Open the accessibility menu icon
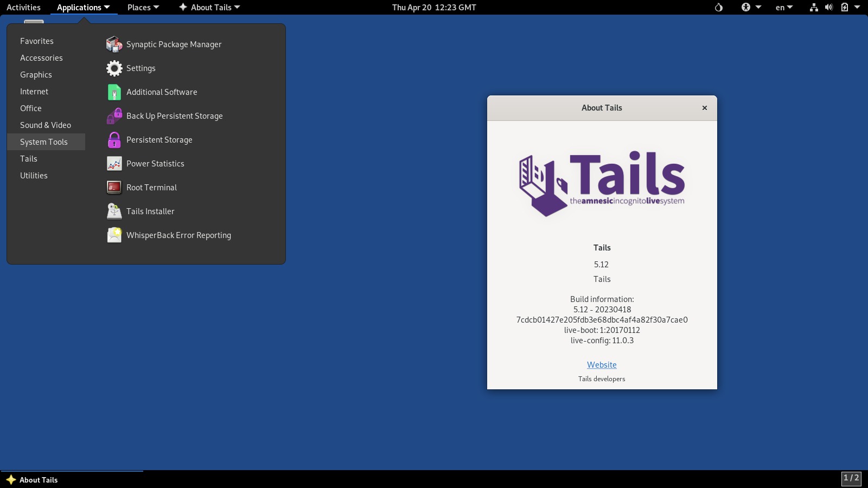868x488 pixels. (x=746, y=8)
